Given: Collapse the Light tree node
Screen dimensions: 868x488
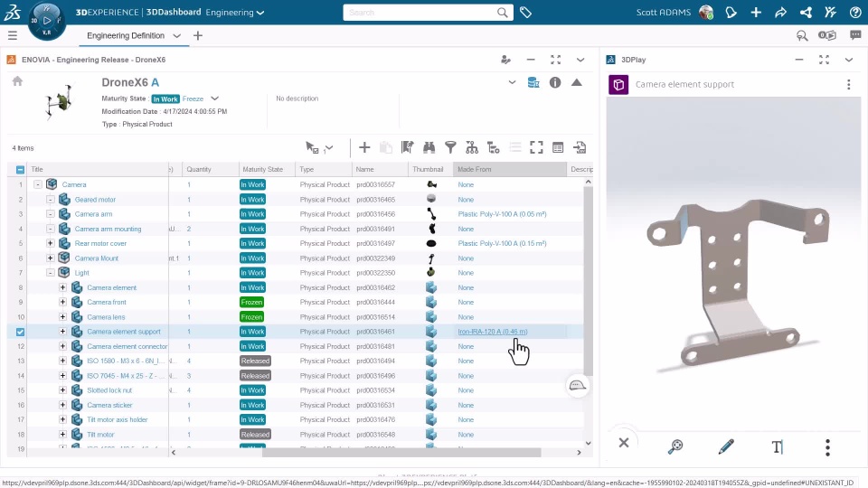Looking at the screenshot, I should point(51,273).
